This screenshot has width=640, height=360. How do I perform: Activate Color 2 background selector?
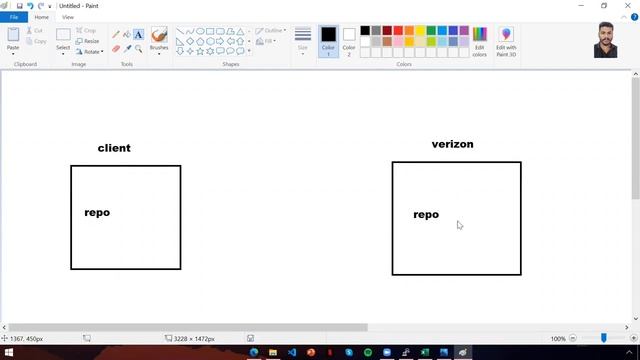(x=349, y=41)
